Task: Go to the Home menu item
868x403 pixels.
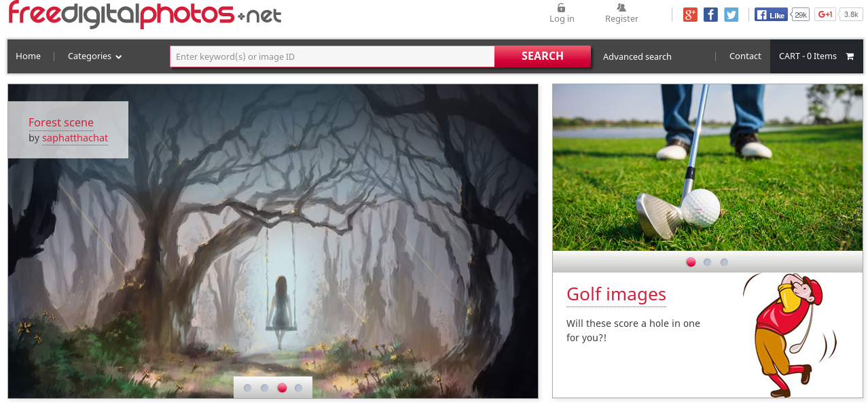Action: click(x=29, y=56)
